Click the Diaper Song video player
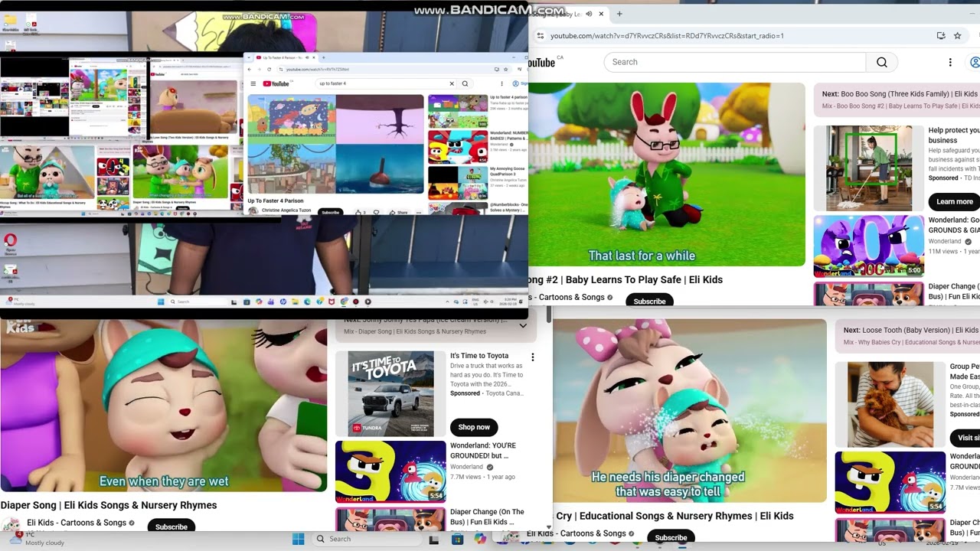The width and height of the screenshot is (980, 551). (163, 405)
